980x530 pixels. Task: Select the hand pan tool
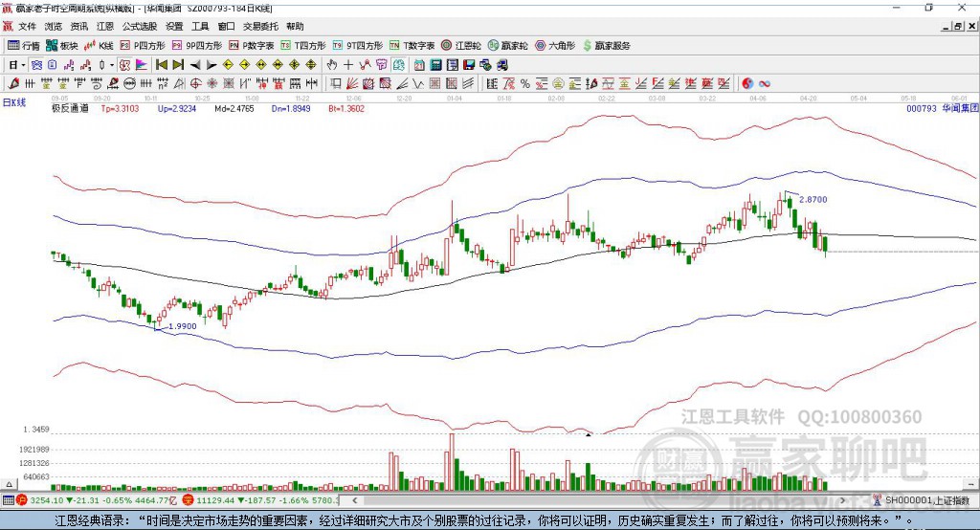(x=331, y=65)
